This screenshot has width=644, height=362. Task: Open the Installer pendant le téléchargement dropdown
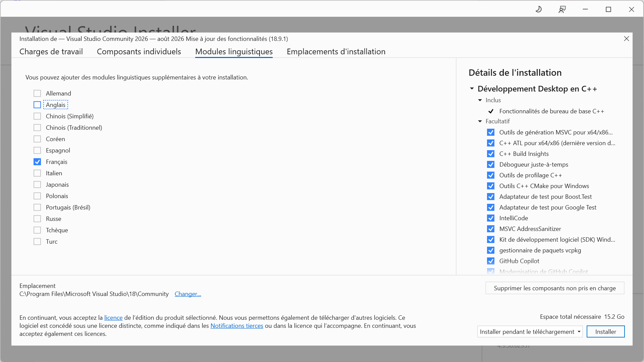pyautogui.click(x=530, y=332)
